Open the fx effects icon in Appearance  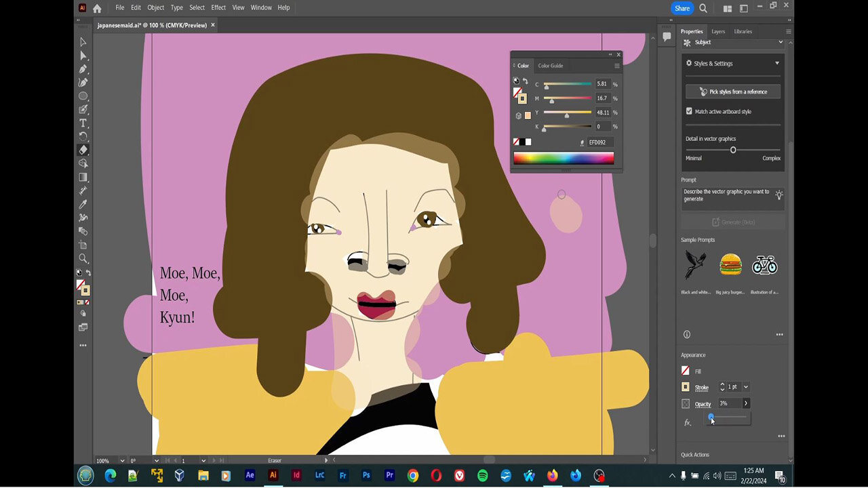(687, 422)
